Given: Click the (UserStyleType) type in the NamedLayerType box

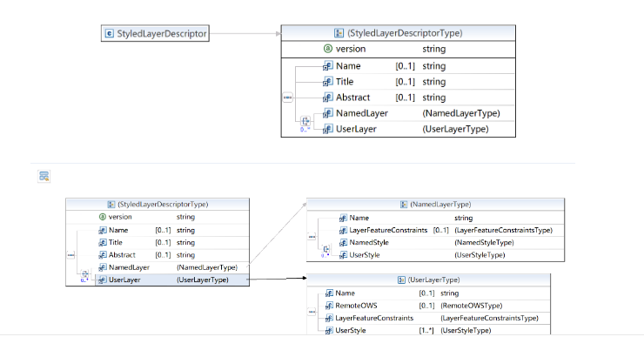Looking at the screenshot, I should [480, 255].
